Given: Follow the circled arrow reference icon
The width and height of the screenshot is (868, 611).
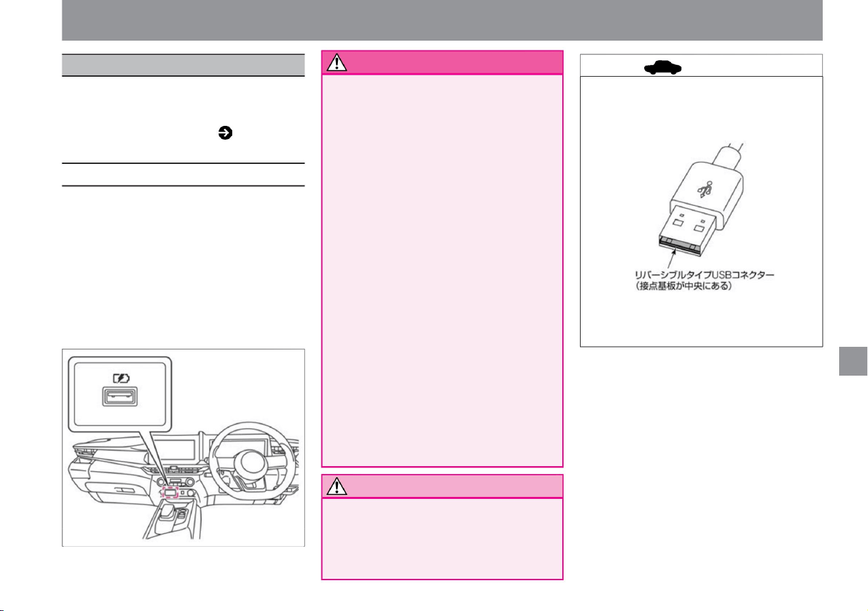Looking at the screenshot, I should point(224,132).
